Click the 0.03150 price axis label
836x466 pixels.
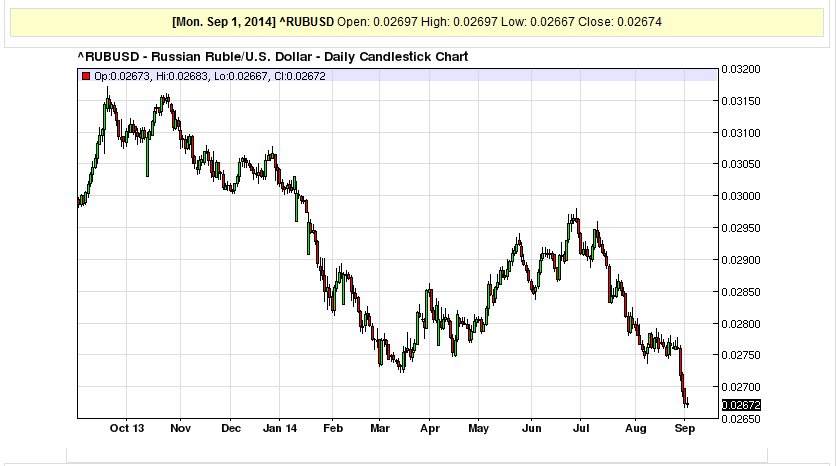click(x=741, y=101)
